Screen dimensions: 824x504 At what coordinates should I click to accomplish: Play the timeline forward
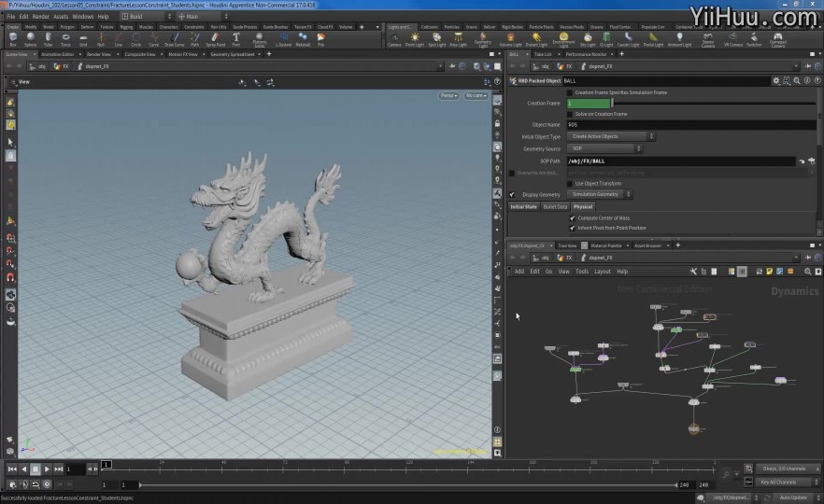click(47, 469)
